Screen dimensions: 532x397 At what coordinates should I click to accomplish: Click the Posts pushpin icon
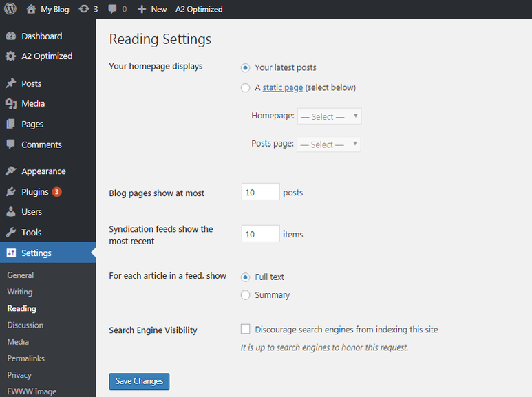tap(10, 83)
